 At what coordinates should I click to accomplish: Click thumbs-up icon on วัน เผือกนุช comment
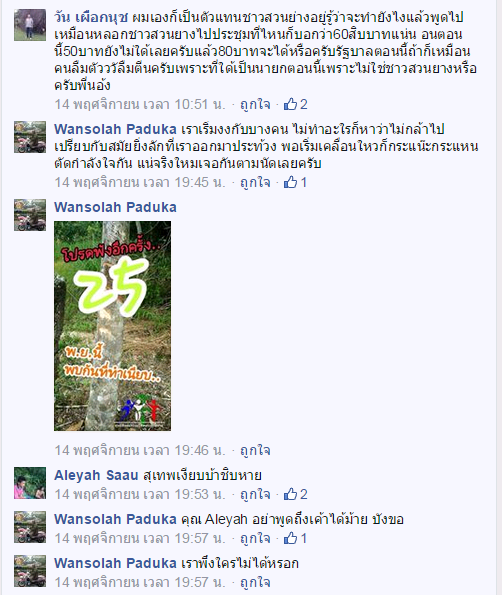click(290, 104)
